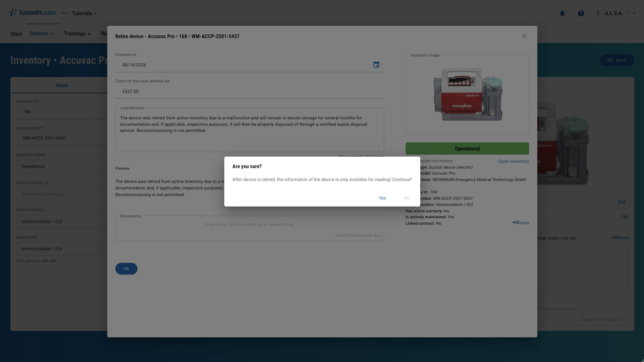Image resolution: width=644 pixels, height=362 pixels.
Task: Click More link under Linked contract
Action: 521,223
